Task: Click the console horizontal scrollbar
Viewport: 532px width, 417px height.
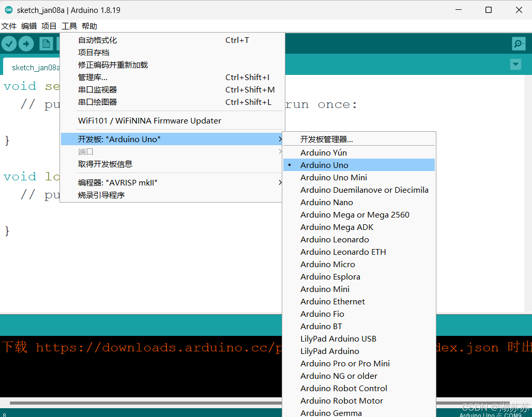Action: (x=146, y=403)
